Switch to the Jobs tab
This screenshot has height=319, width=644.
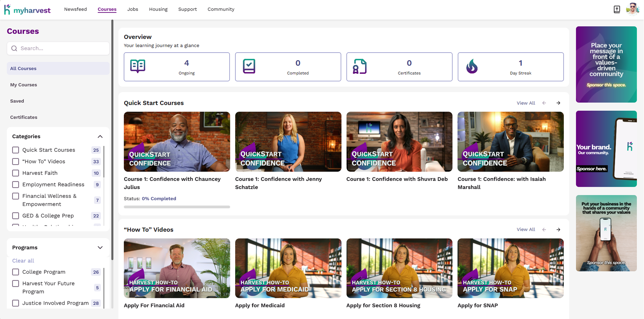coord(132,9)
